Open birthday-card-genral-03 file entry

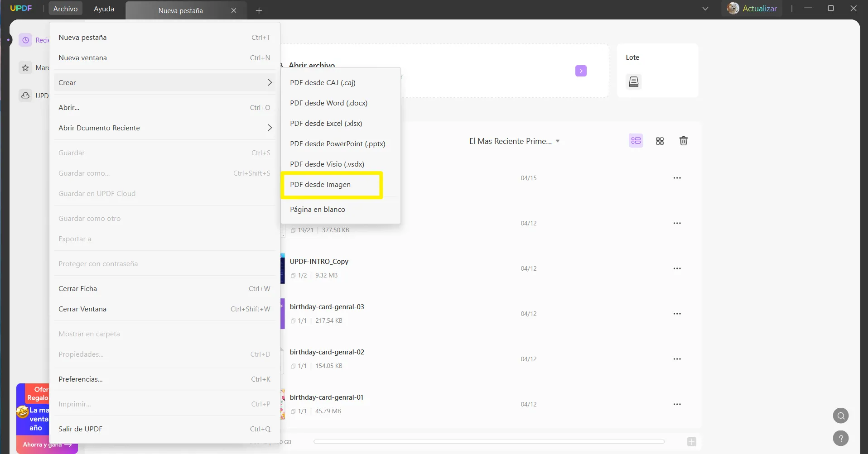pyautogui.click(x=327, y=307)
